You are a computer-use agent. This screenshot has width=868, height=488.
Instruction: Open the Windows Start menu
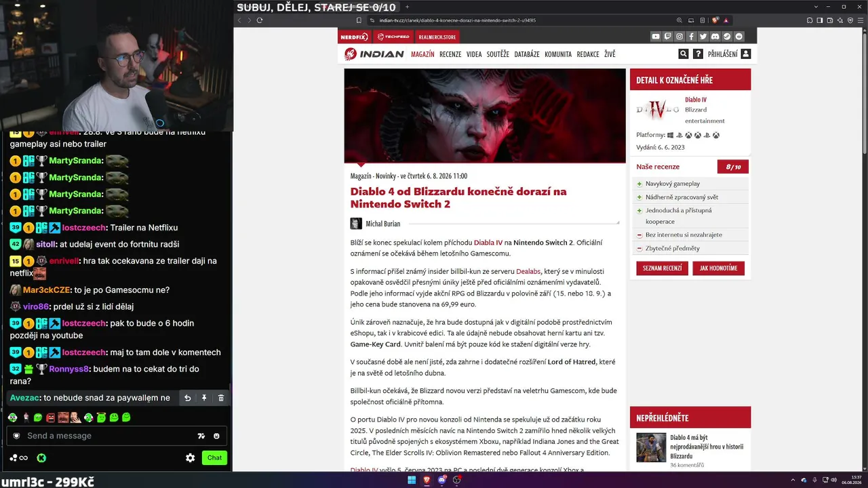pyautogui.click(x=411, y=481)
